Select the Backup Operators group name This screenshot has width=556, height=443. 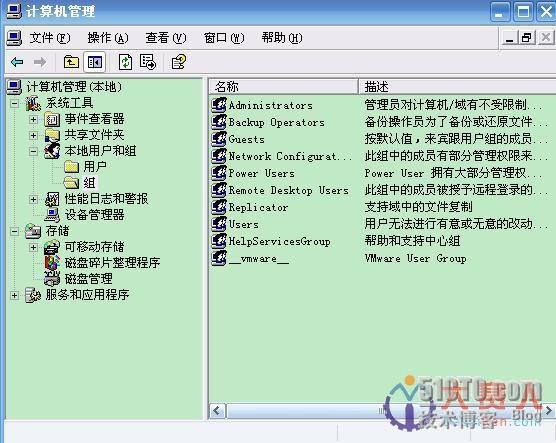click(x=277, y=122)
